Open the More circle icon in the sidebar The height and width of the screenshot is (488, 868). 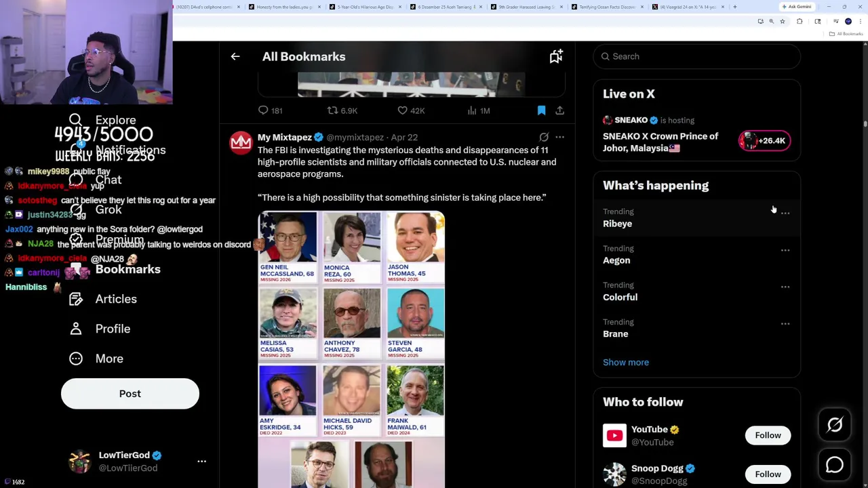(x=76, y=359)
